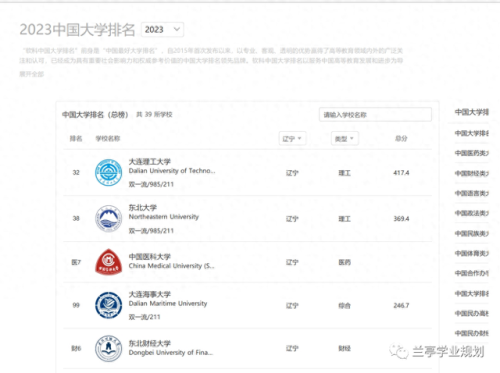Screen dimensions: 500x373
Task: Click the 理工 type cell for 大连理工大学
Action: (x=344, y=173)
